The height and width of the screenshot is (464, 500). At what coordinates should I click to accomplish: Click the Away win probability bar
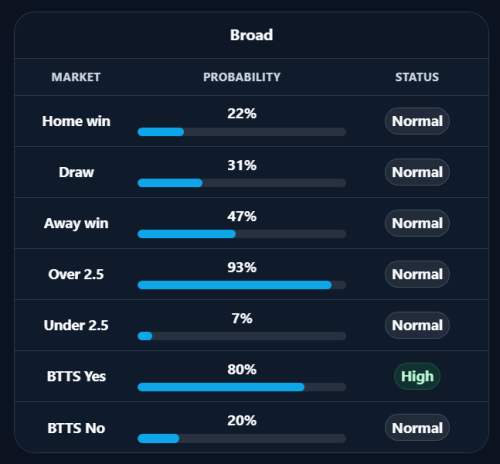[x=242, y=234]
